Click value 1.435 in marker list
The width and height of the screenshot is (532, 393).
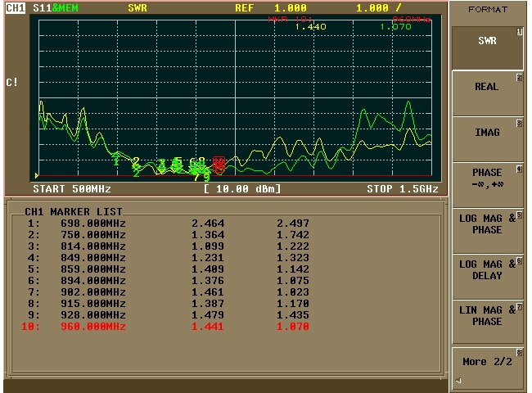tap(293, 315)
